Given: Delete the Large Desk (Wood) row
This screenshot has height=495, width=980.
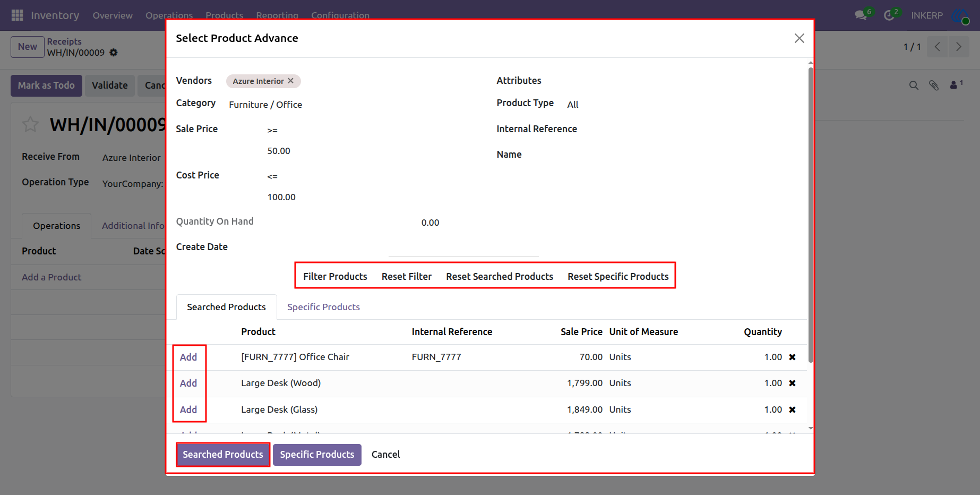Looking at the screenshot, I should click(x=792, y=383).
